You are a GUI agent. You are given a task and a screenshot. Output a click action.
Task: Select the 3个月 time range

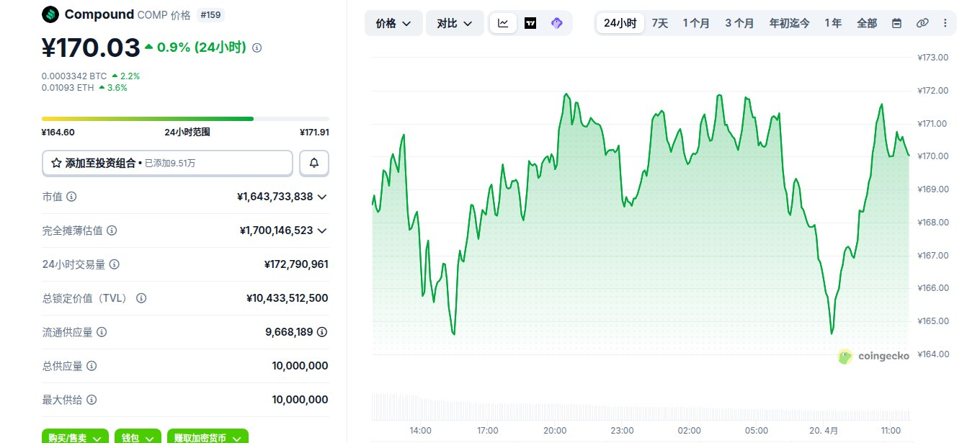click(739, 23)
